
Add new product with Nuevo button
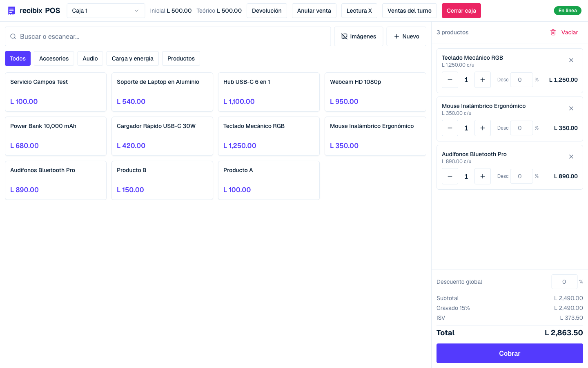406,36
